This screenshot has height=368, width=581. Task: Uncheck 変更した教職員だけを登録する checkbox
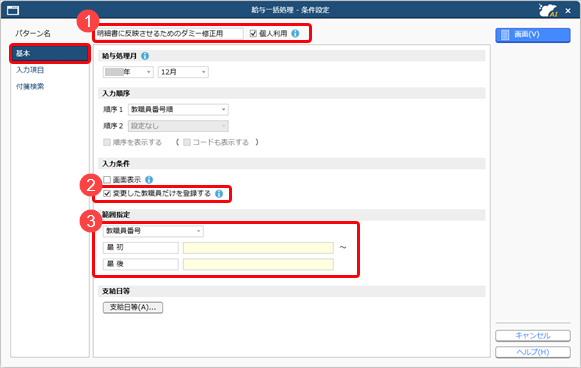click(x=107, y=193)
